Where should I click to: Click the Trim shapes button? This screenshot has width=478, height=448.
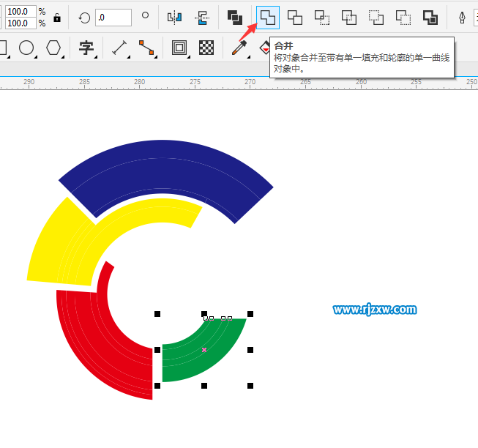point(295,17)
